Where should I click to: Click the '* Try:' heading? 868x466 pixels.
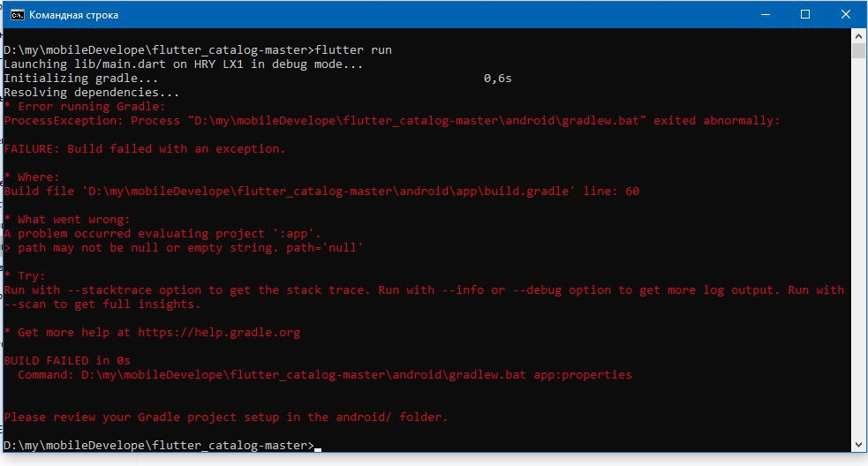point(25,275)
